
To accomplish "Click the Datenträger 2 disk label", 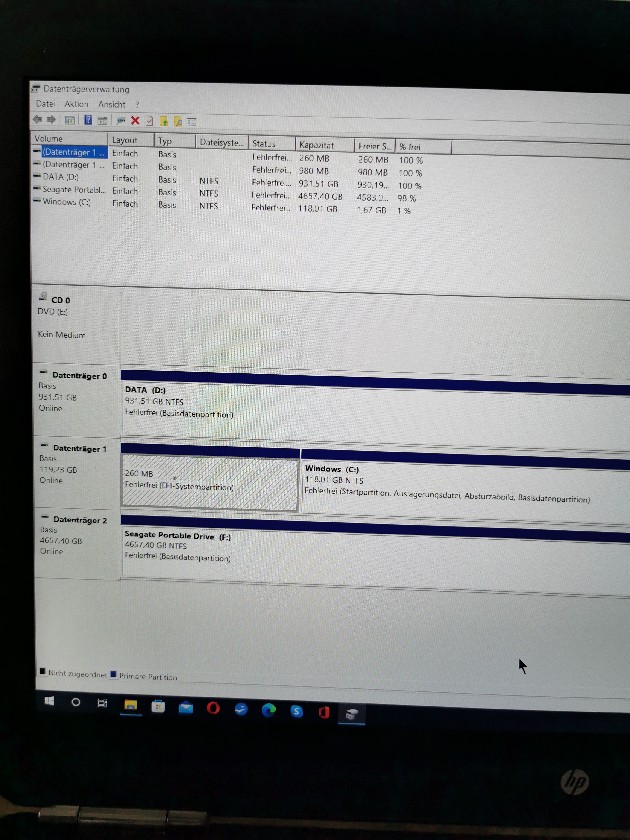I will (80, 520).
